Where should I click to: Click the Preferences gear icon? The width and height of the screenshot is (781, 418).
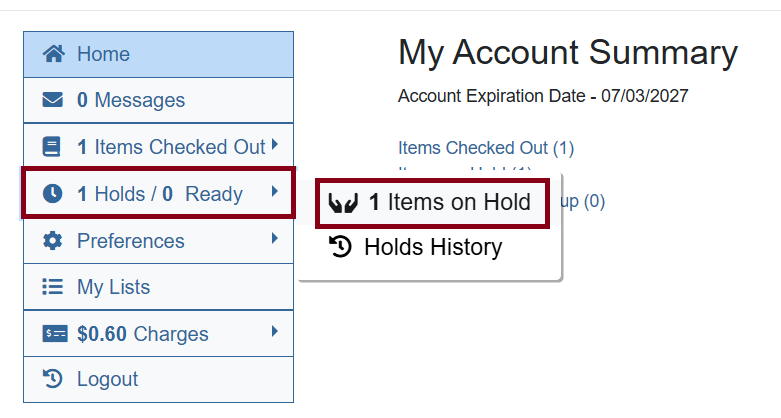53,241
